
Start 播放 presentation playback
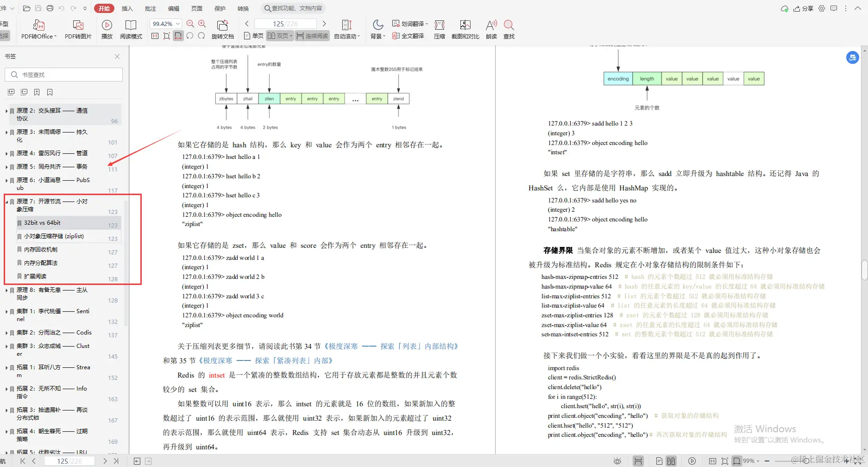tap(107, 29)
